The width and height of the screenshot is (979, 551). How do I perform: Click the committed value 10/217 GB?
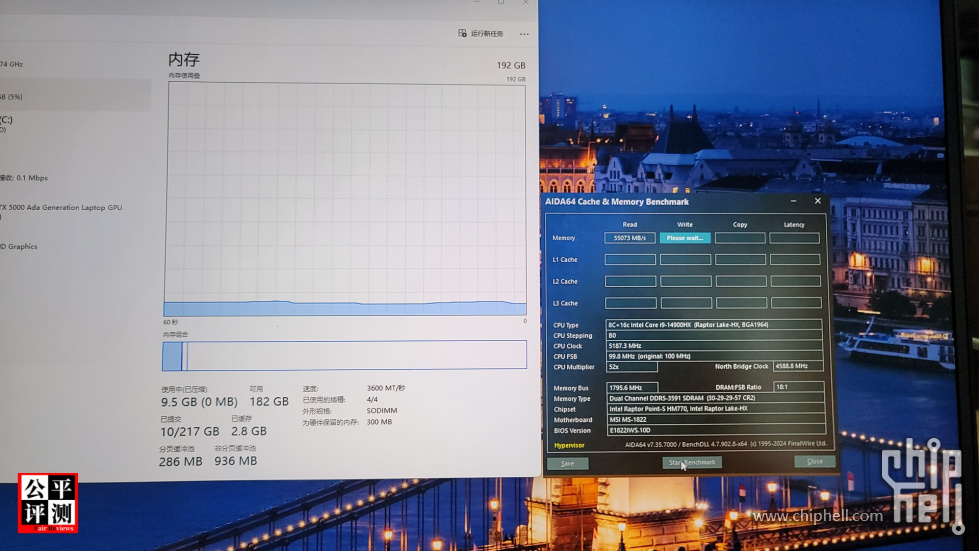click(190, 431)
